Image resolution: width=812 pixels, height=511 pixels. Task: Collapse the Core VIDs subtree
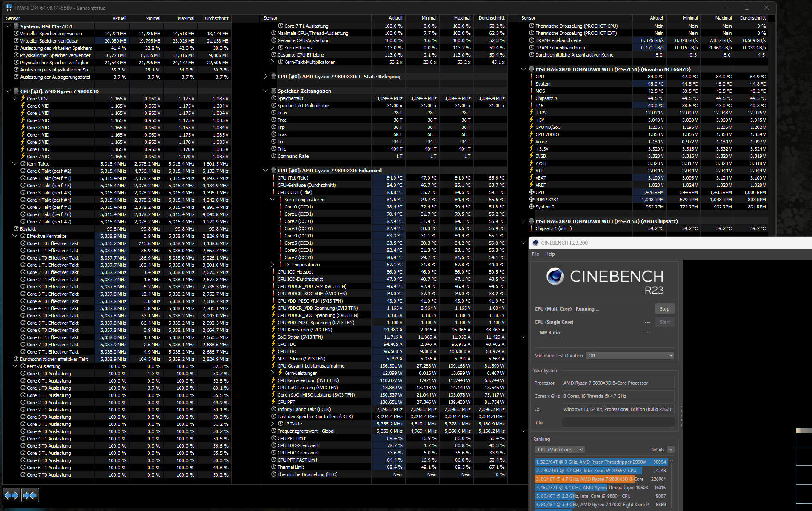(x=15, y=99)
